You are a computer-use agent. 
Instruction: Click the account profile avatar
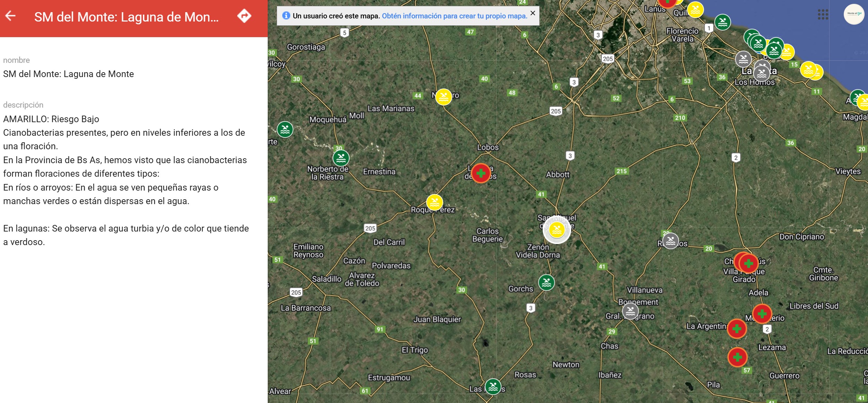853,14
